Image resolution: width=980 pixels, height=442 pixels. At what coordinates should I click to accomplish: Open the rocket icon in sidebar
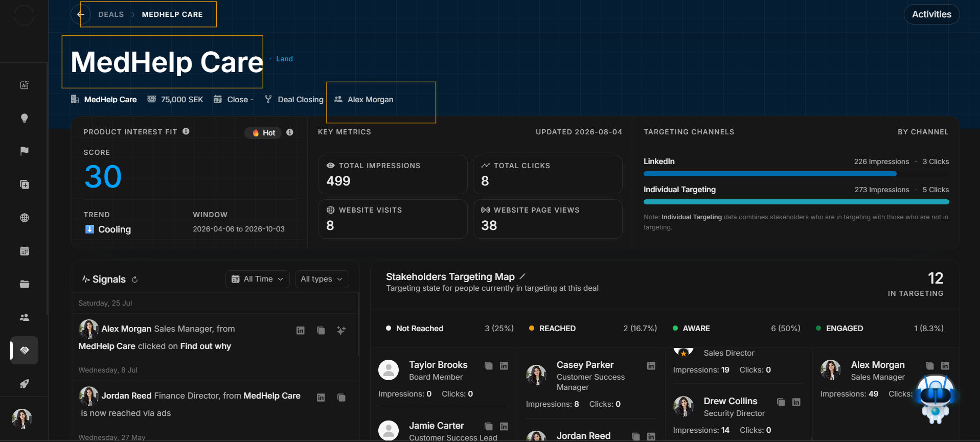coord(24,384)
